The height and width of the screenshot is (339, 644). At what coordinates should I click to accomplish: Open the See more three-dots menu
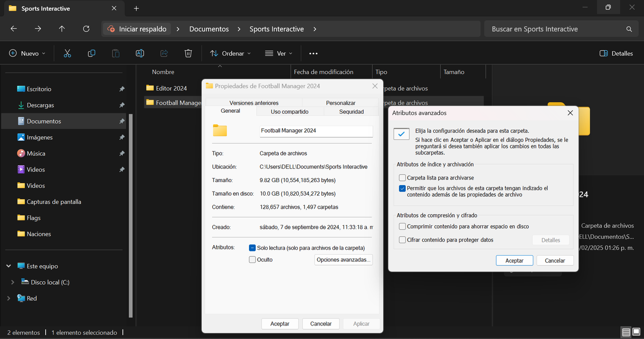point(313,53)
